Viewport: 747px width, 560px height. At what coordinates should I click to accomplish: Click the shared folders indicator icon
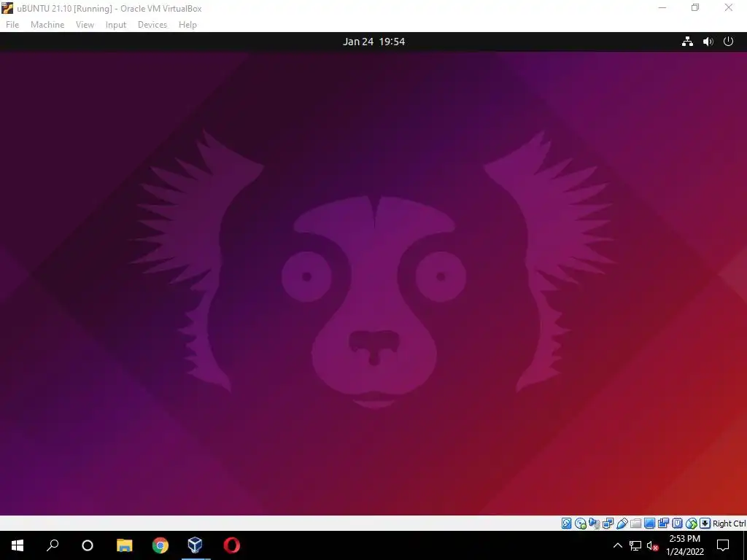coord(635,524)
